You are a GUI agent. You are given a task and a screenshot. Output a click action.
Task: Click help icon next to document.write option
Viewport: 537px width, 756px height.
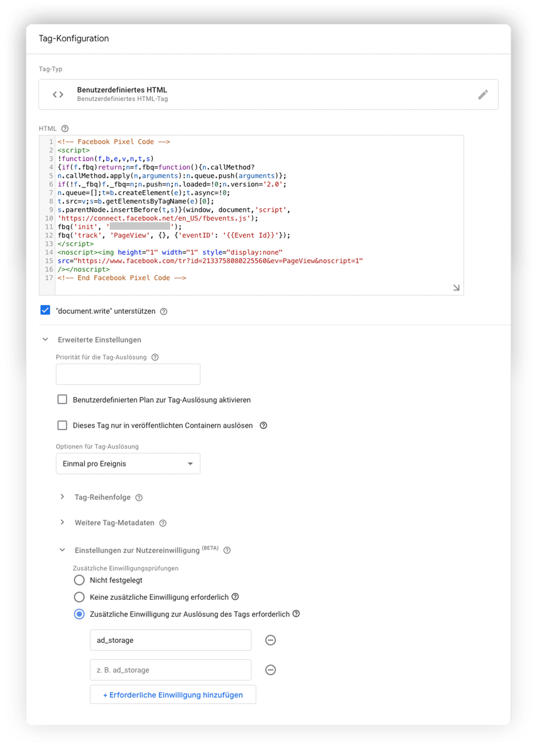coord(164,311)
